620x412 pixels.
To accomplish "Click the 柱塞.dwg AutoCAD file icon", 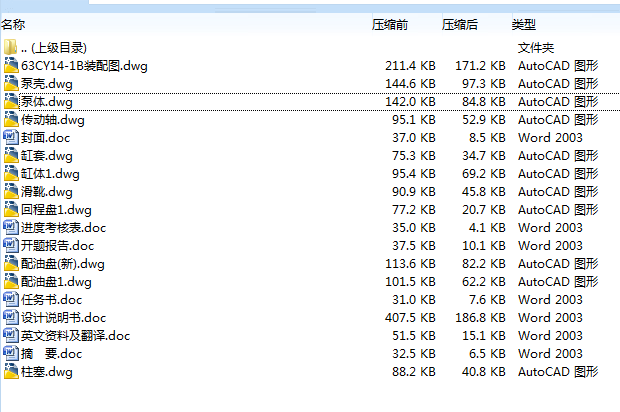I will point(11,372).
